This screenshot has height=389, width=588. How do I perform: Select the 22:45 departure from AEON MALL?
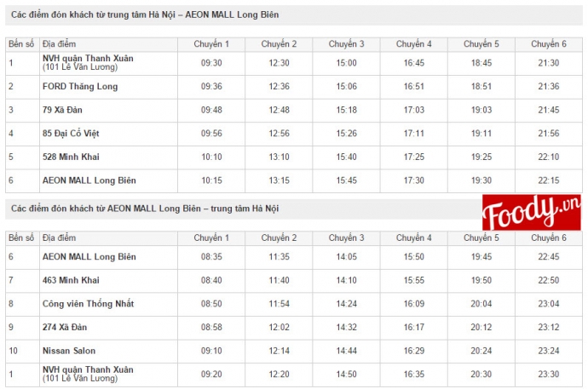point(549,257)
